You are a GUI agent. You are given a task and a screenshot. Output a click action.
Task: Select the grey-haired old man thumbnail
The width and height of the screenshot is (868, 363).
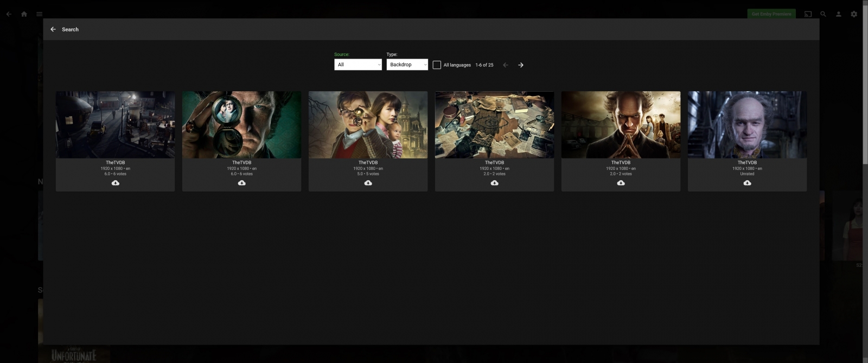click(x=748, y=125)
